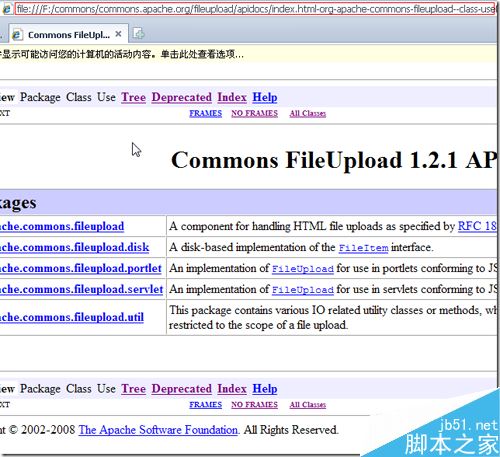Open the FileItem interface link
This screenshot has height=457, width=500.
coord(363,248)
